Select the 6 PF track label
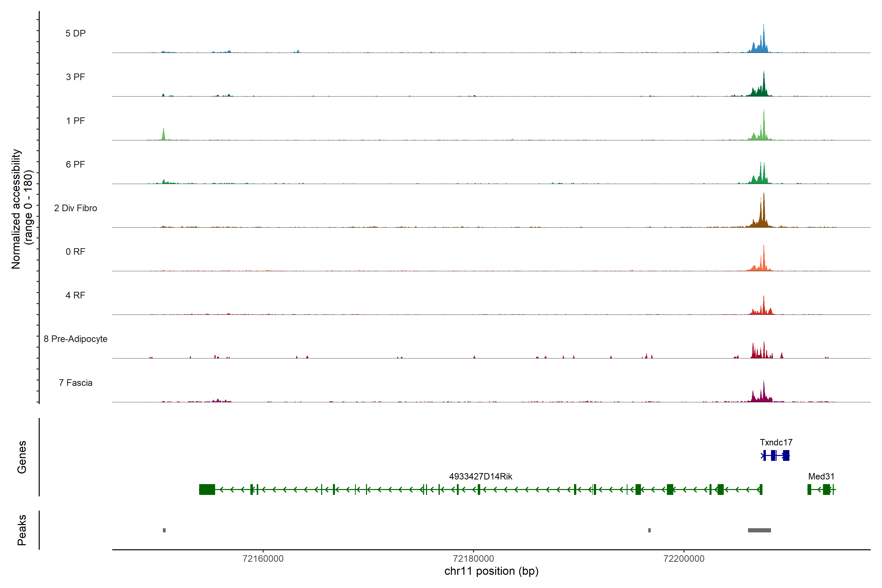The height and width of the screenshot is (588, 882). (75, 165)
